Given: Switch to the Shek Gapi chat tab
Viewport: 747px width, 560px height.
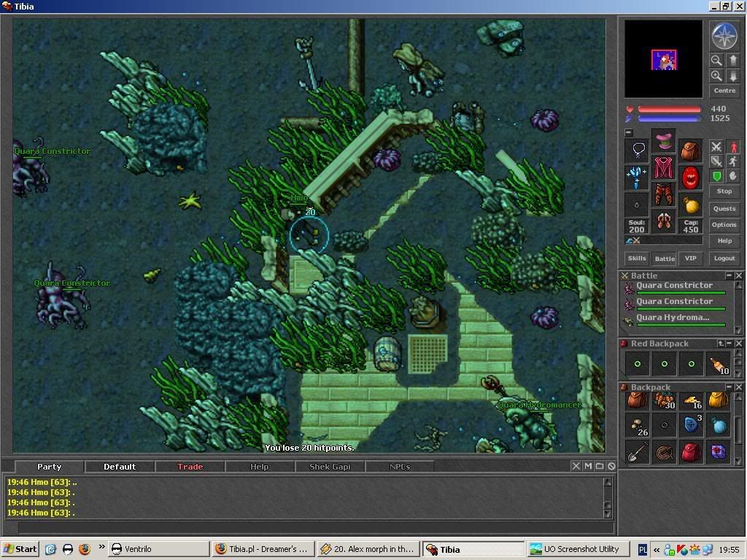Looking at the screenshot, I should tap(330, 467).
